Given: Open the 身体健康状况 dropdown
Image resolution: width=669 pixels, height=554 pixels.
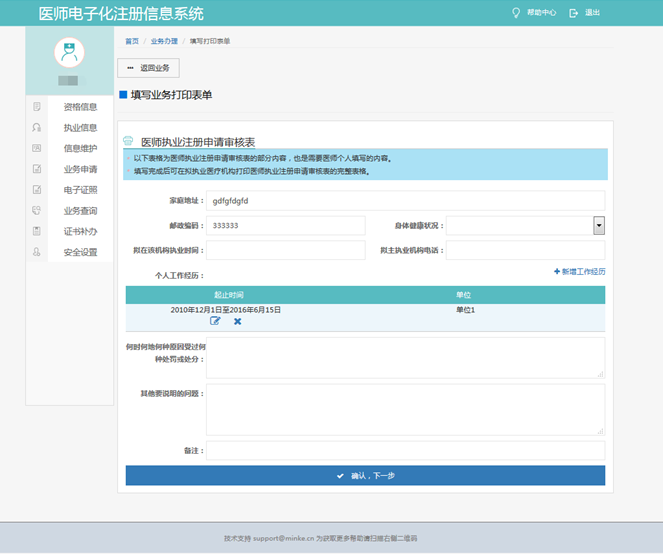Looking at the screenshot, I should 598,225.
